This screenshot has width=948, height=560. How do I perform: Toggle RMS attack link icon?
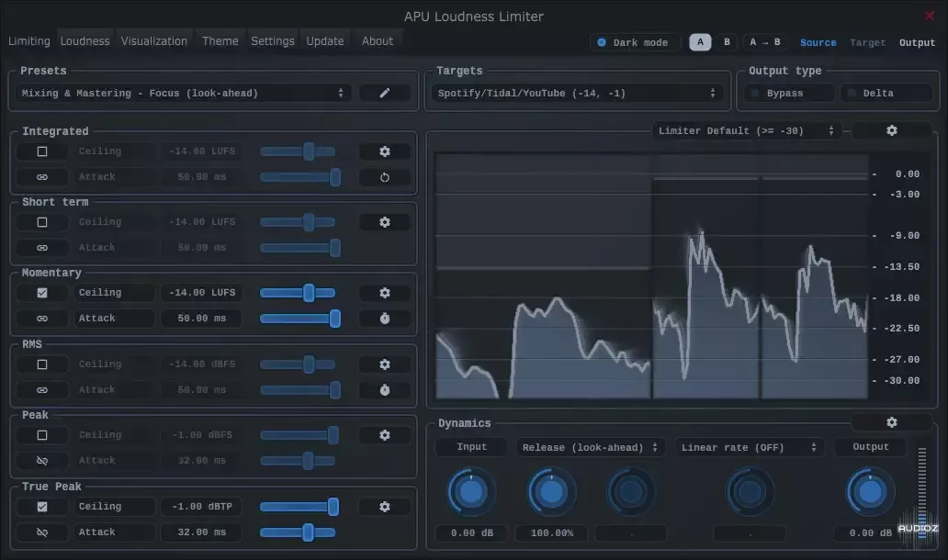[x=41, y=390]
